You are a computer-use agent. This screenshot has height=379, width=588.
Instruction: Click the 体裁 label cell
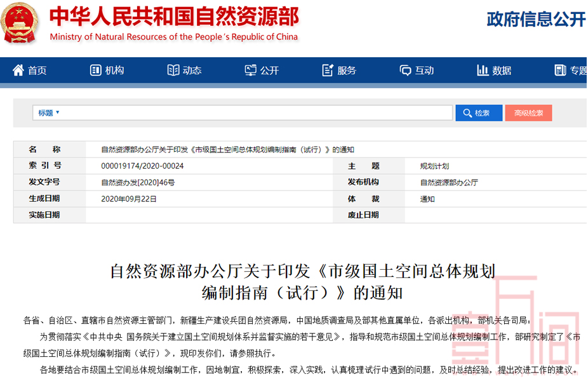(369, 199)
